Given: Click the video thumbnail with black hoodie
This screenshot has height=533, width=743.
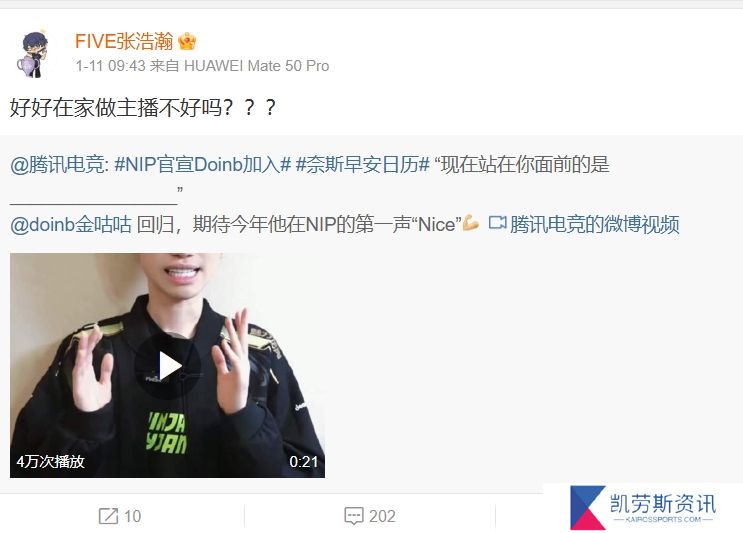Looking at the screenshot, I should coord(167,365).
